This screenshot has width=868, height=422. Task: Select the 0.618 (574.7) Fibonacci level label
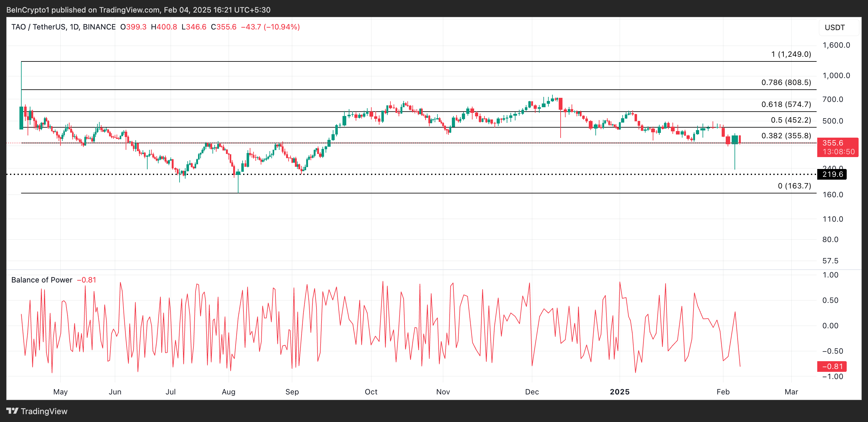coord(786,104)
